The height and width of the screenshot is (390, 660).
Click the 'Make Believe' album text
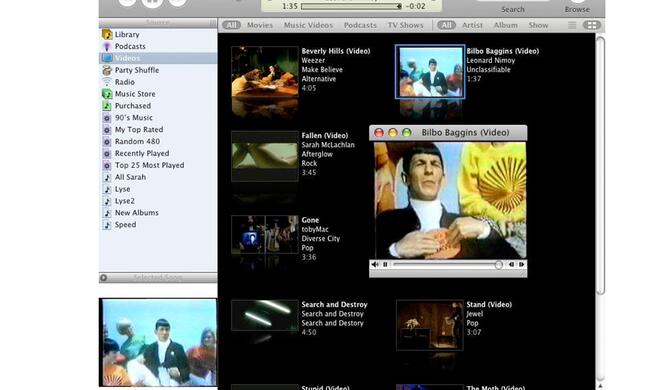tap(322, 69)
